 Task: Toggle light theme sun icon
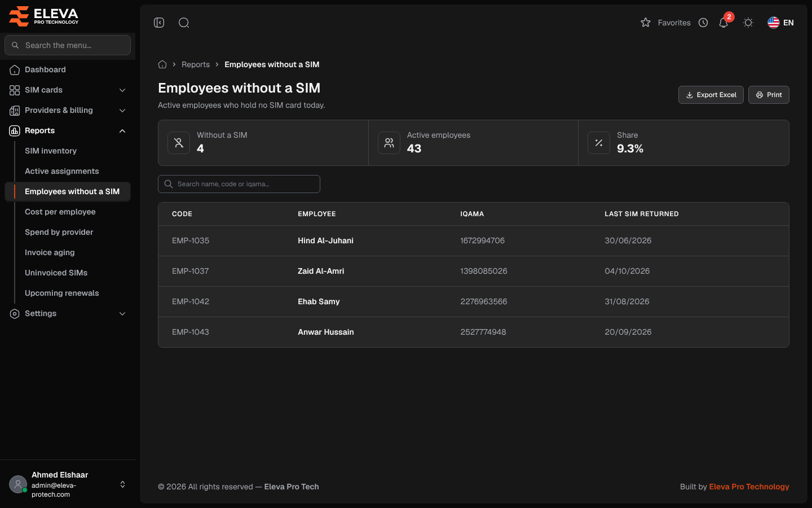pyautogui.click(x=748, y=23)
